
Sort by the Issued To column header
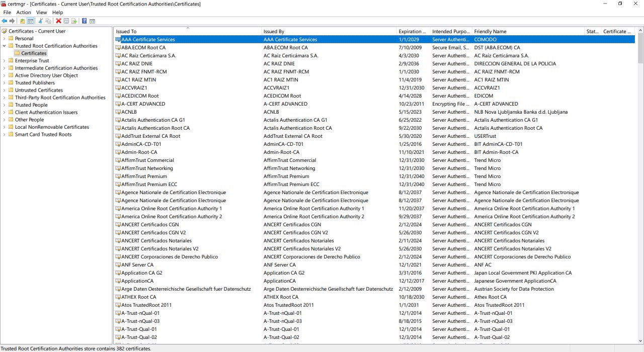click(x=188, y=31)
